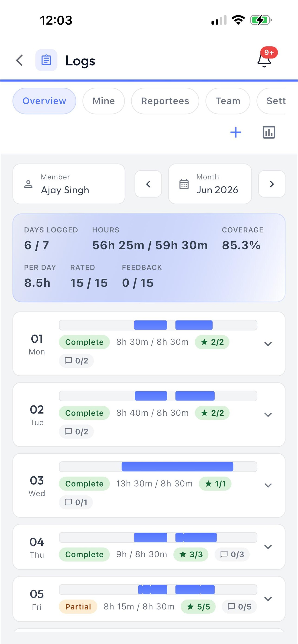Go to previous month arrow
Screen dimensions: 298x644
pyautogui.click(x=148, y=184)
